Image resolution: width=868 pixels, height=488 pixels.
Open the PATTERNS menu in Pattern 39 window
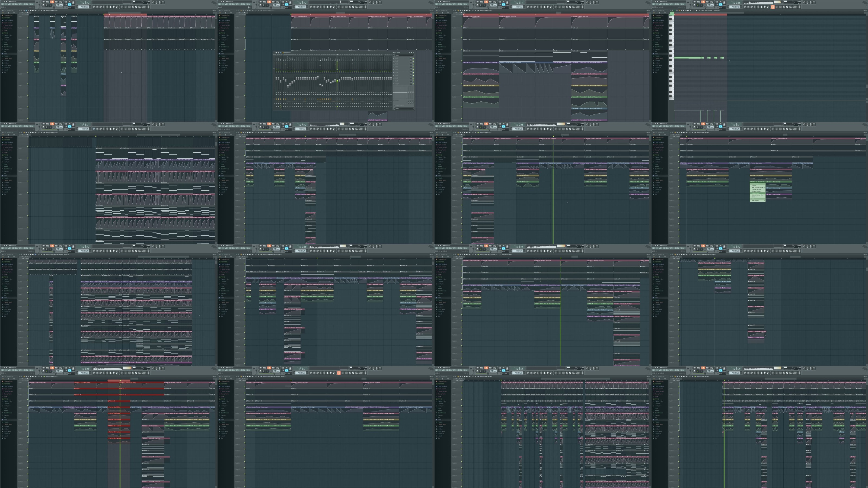tap(15, 4)
